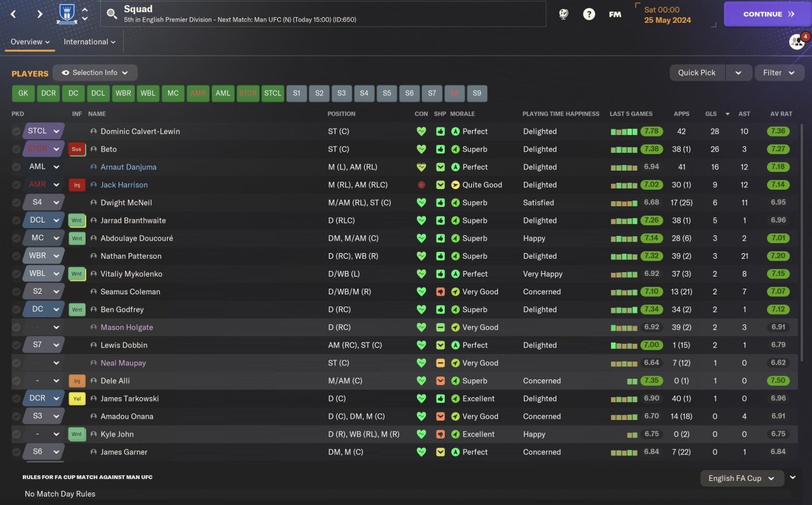Click the sort arrow beside the GLS header
Screen dimensions: 812x505
coord(727,114)
